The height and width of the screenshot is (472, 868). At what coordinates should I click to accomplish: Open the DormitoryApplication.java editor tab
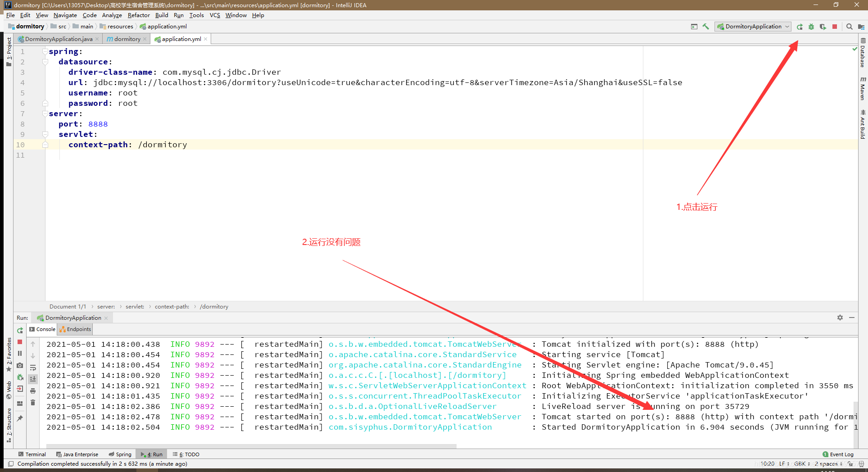tap(58, 39)
